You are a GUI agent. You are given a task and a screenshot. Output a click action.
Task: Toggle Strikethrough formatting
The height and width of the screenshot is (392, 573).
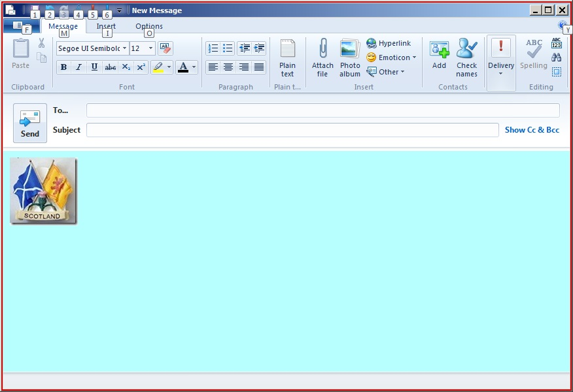[x=110, y=67]
